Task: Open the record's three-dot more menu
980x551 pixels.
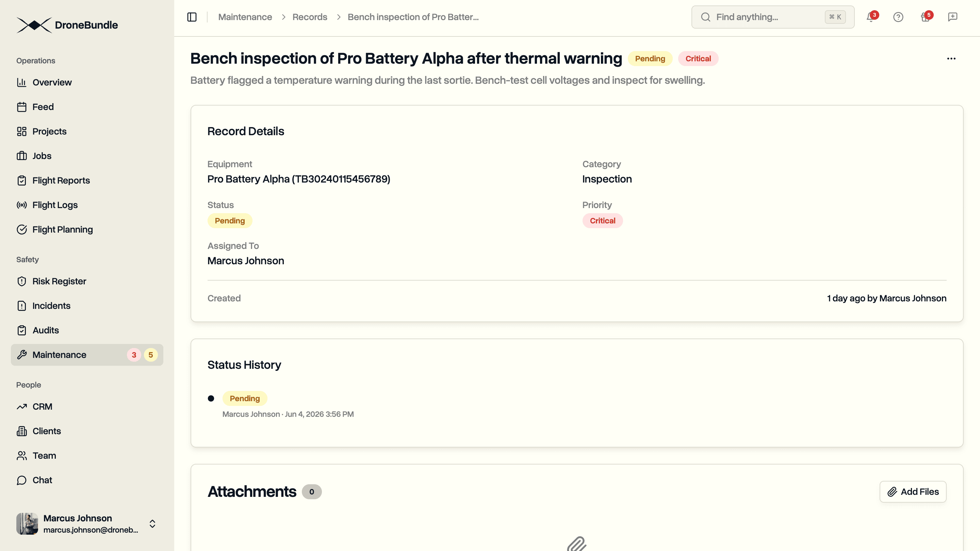Action: click(951, 59)
